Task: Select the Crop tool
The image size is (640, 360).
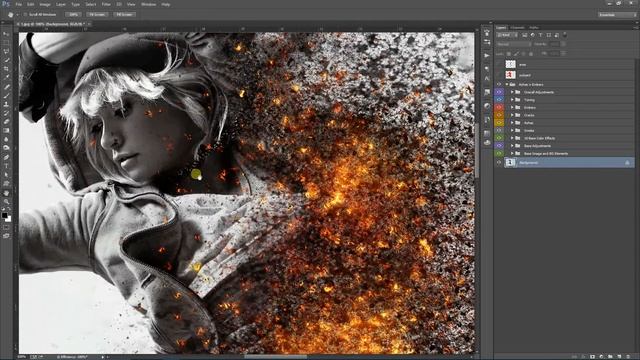Action: coord(6,69)
